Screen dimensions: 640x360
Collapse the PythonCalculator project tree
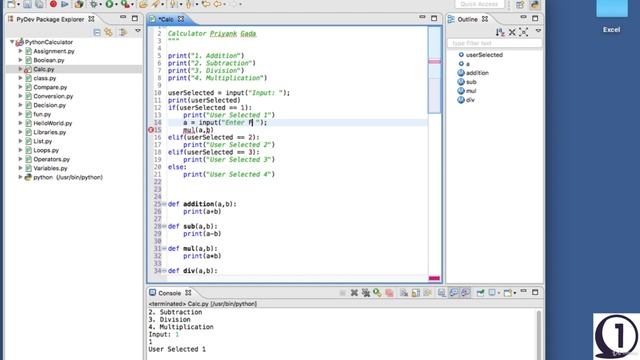[12, 42]
